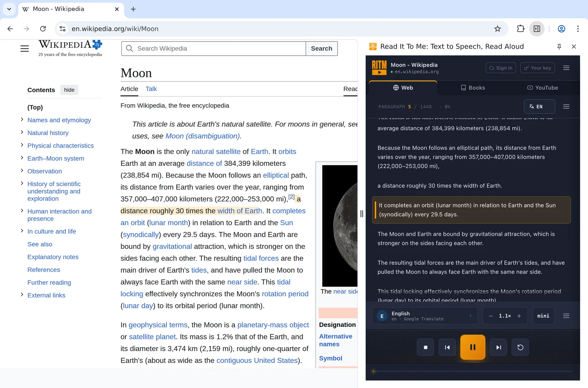
Task: Expand Earth–Moon system contents section
Action: (22, 158)
